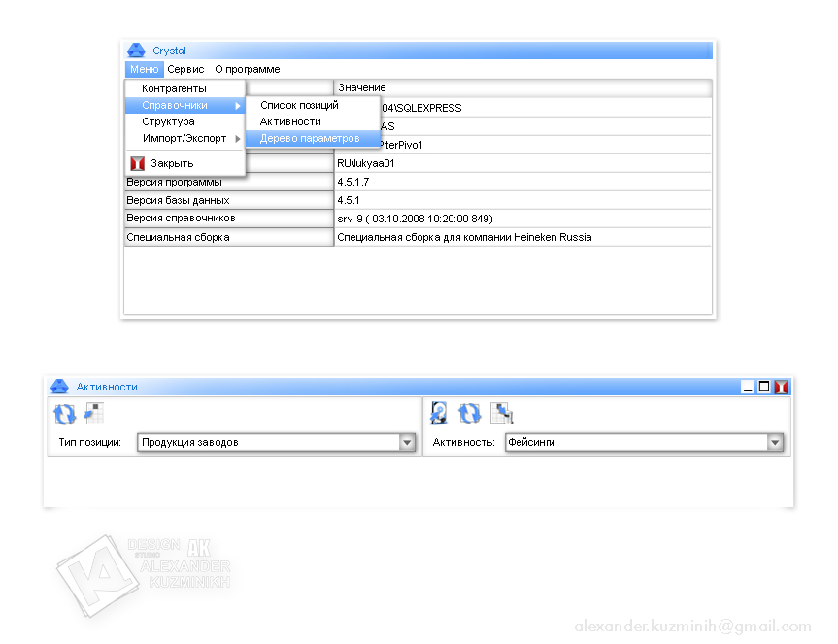Close the Активности window
Viewport: 838px width, 644px height.
click(782, 387)
